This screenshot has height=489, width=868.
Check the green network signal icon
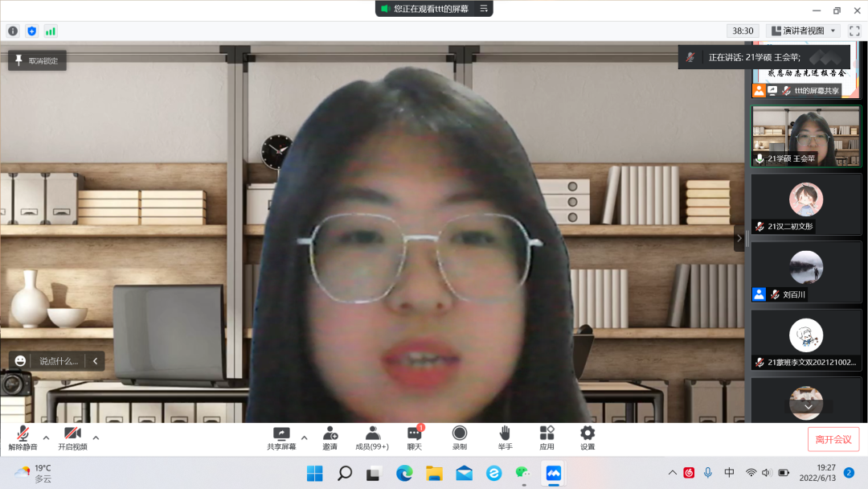point(51,31)
